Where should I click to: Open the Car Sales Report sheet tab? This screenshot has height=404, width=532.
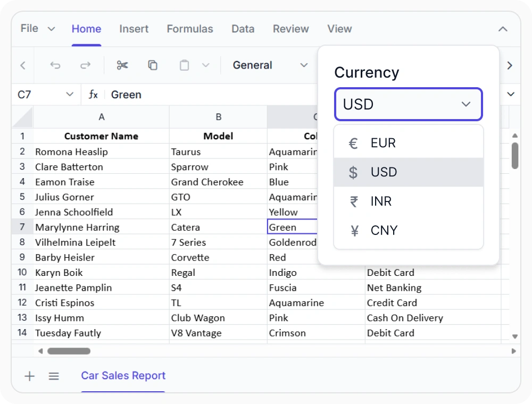(123, 376)
